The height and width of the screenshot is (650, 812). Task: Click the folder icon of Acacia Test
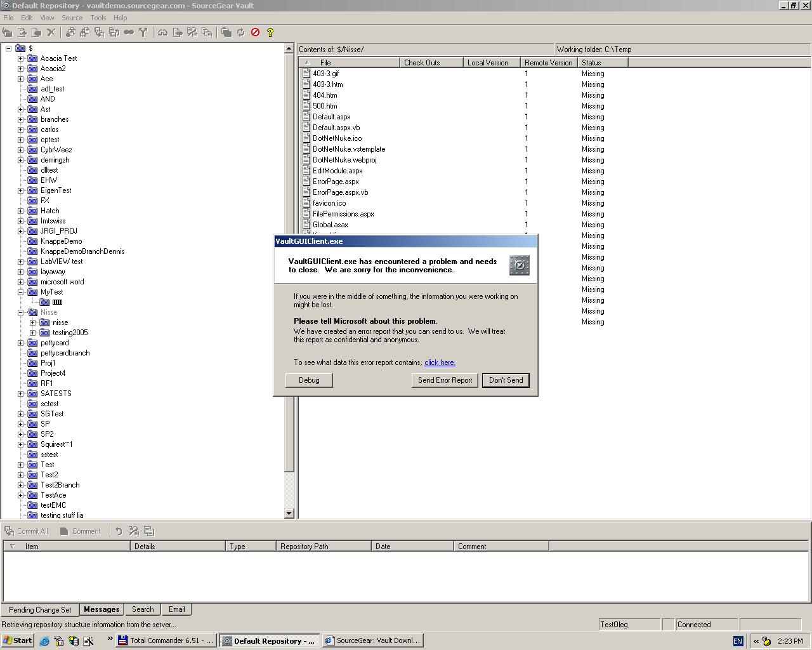32,58
